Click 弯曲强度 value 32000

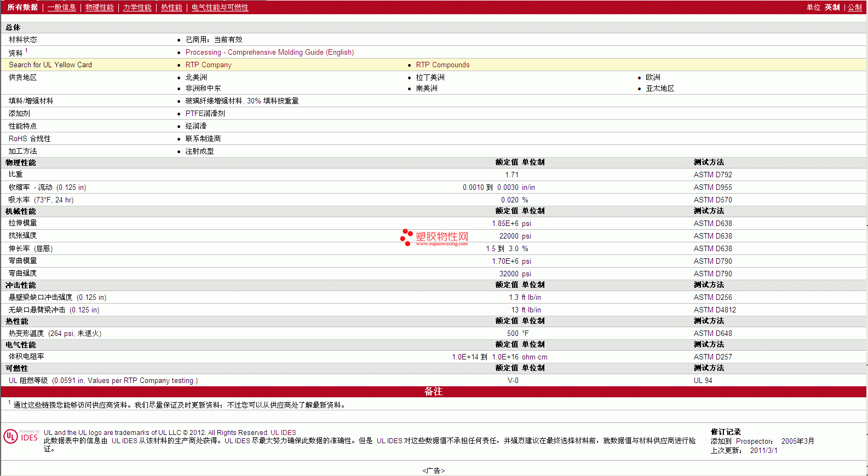tap(509, 274)
